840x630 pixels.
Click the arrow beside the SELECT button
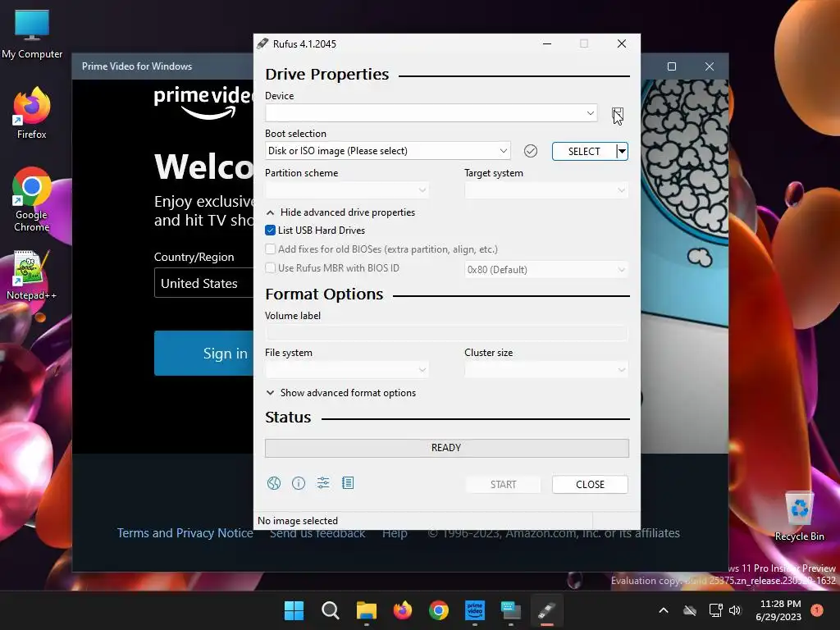[x=622, y=151]
